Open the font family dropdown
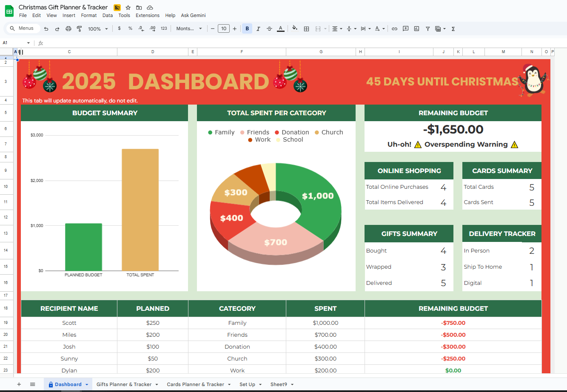Screen dimensions: 567x392 pos(189,29)
